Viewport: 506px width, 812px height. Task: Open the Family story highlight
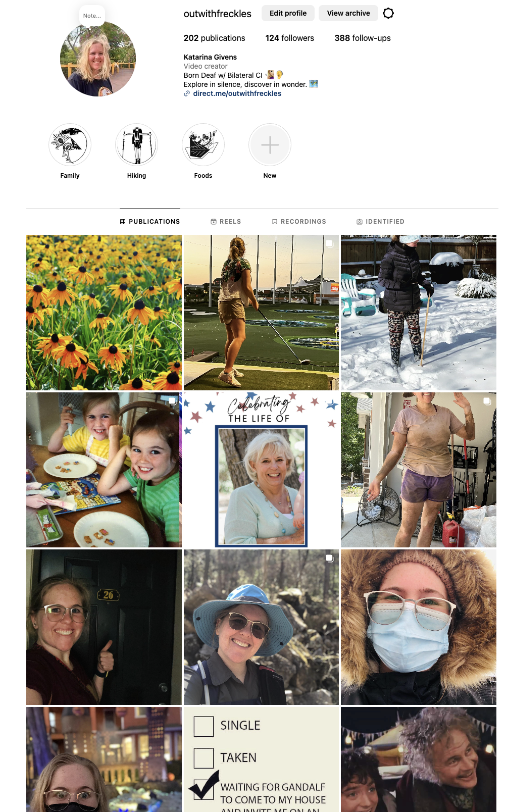pyautogui.click(x=70, y=145)
